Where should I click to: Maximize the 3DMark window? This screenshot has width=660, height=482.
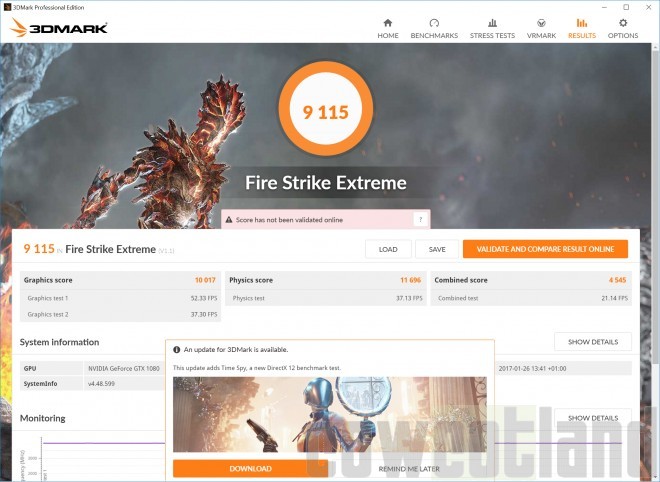(626, 7)
